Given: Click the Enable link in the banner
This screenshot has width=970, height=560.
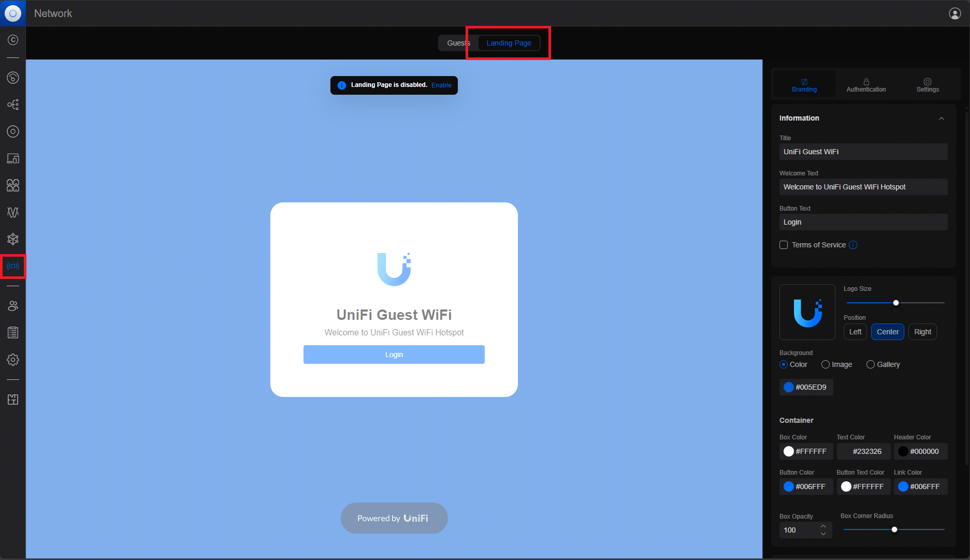Looking at the screenshot, I should [441, 85].
